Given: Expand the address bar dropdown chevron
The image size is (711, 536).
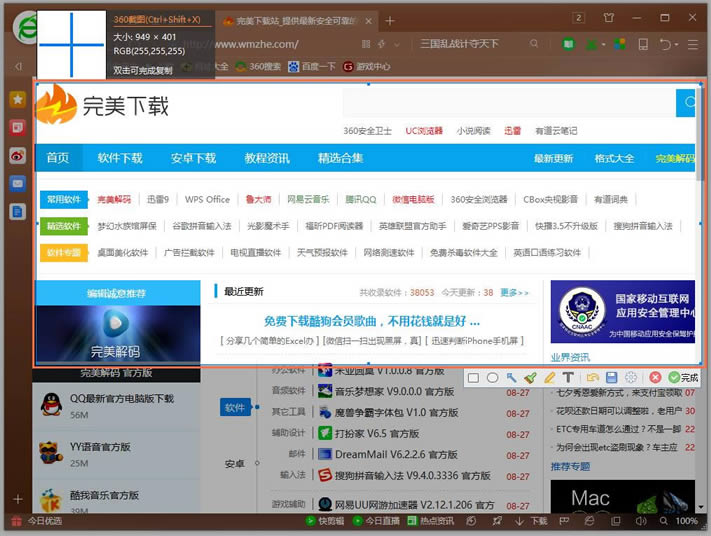Looking at the screenshot, I should click(397, 44).
